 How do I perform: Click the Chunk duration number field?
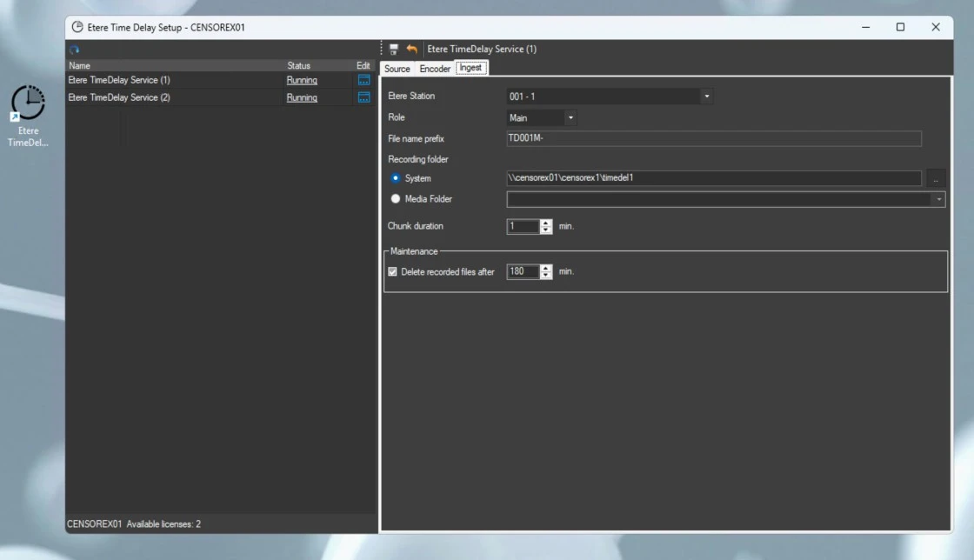(x=523, y=227)
